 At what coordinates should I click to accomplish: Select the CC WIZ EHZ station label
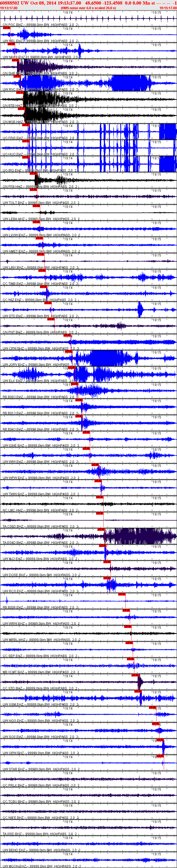pos(12,300)
